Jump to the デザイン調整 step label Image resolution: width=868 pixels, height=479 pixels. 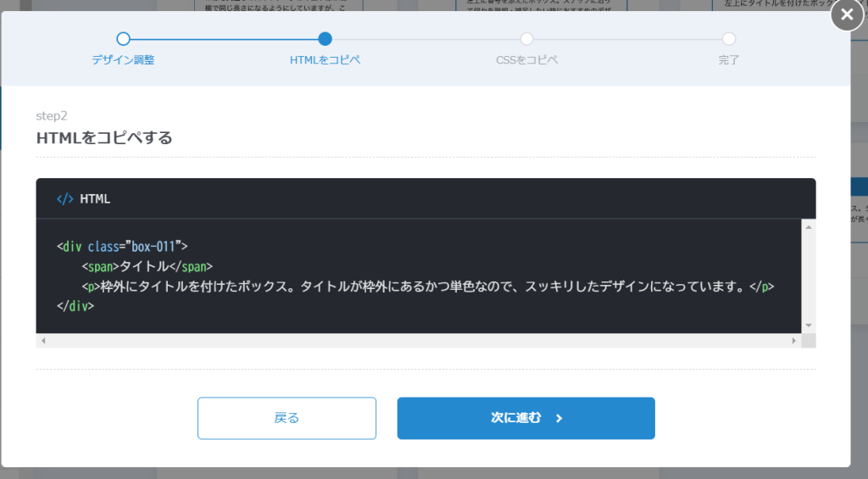[x=123, y=60]
